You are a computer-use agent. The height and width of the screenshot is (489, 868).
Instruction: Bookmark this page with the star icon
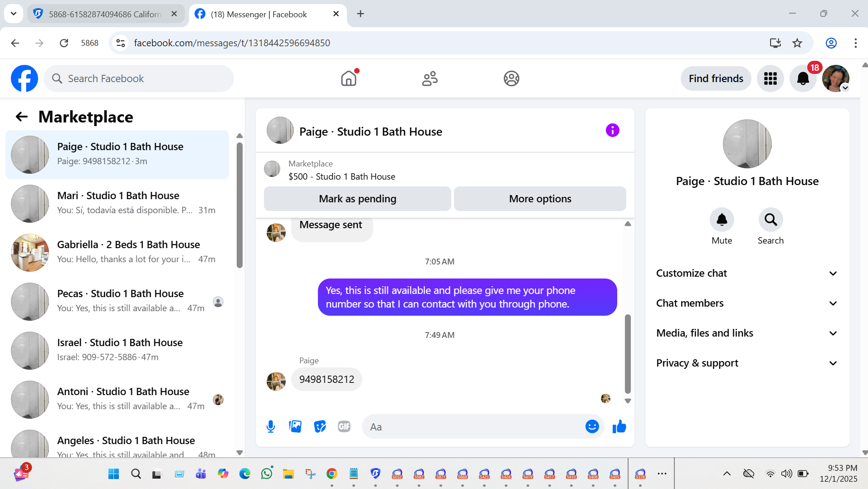797,43
